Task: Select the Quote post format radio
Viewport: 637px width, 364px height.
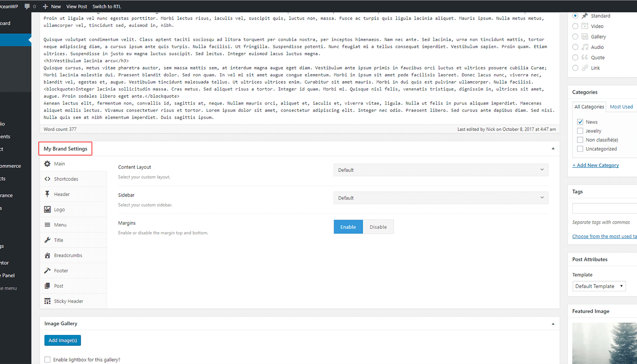Action: coord(576,58)
